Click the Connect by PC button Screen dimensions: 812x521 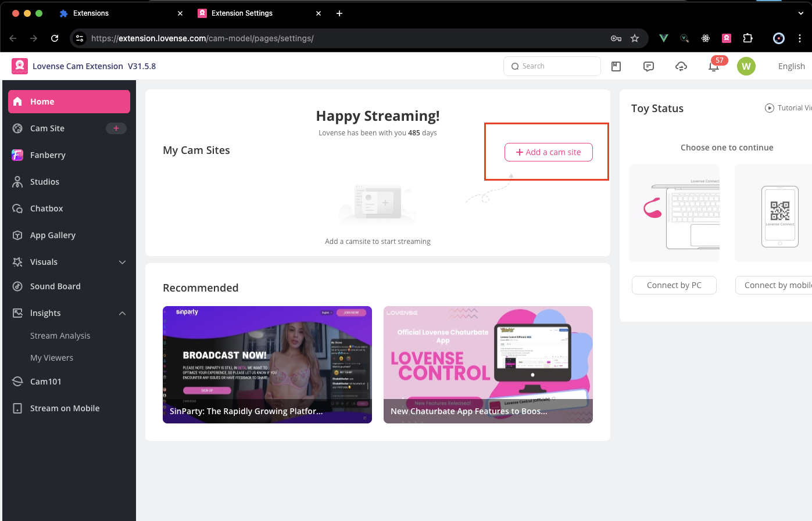[x=674, y=285]
